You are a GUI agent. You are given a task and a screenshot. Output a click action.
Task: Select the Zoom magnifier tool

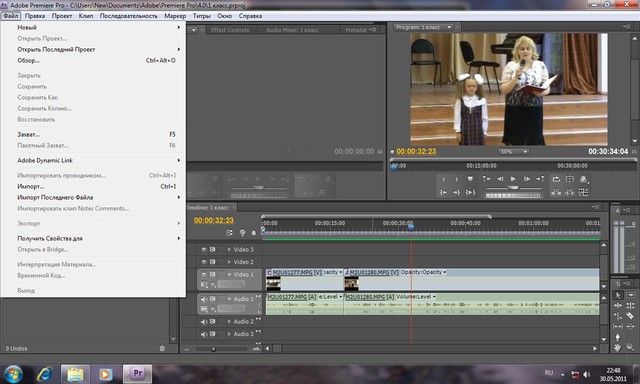[x=630, y=348]
